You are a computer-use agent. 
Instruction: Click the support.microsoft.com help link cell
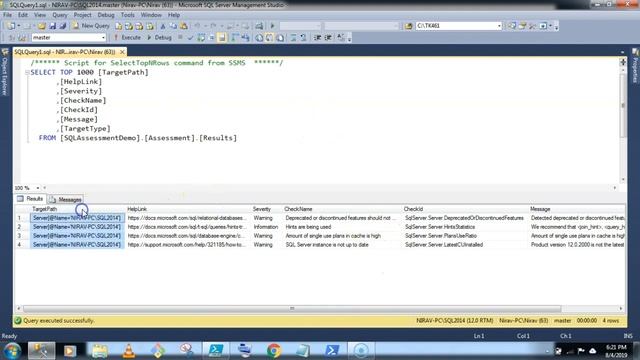[x=188, y=245]
